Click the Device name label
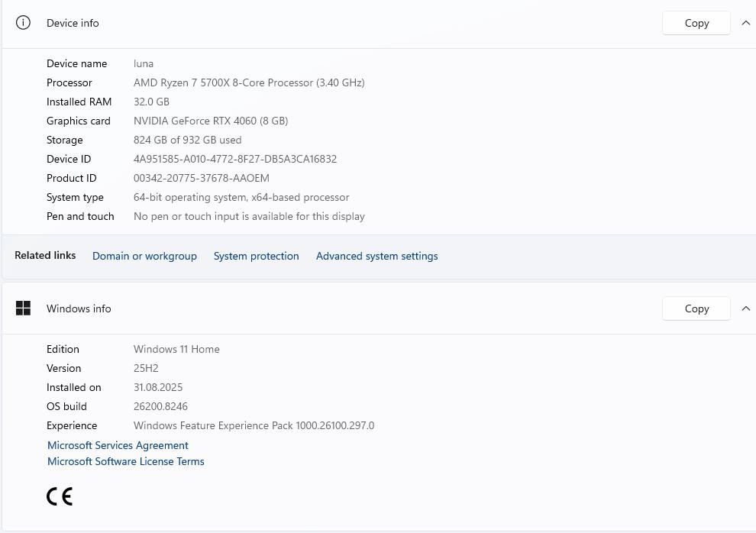Image resolution: width=756 pixels, height=533 pixels. tap(76, 63)
